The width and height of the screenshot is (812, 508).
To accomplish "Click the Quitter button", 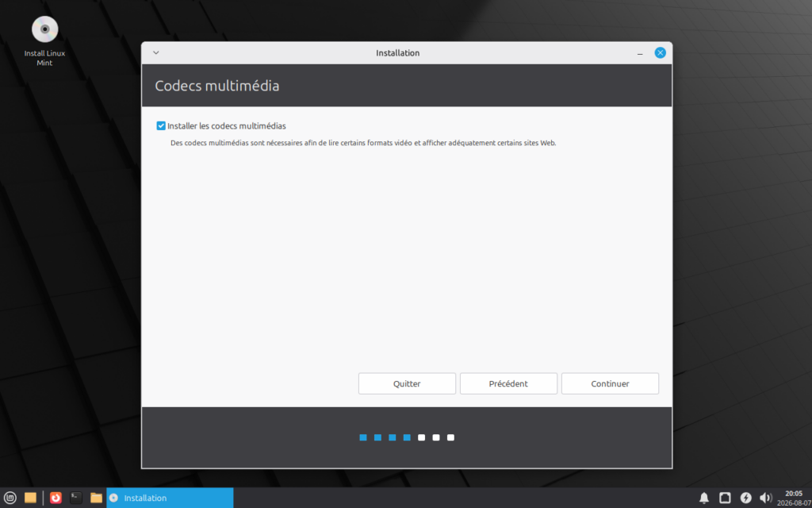I will click(x=407, y=383).
